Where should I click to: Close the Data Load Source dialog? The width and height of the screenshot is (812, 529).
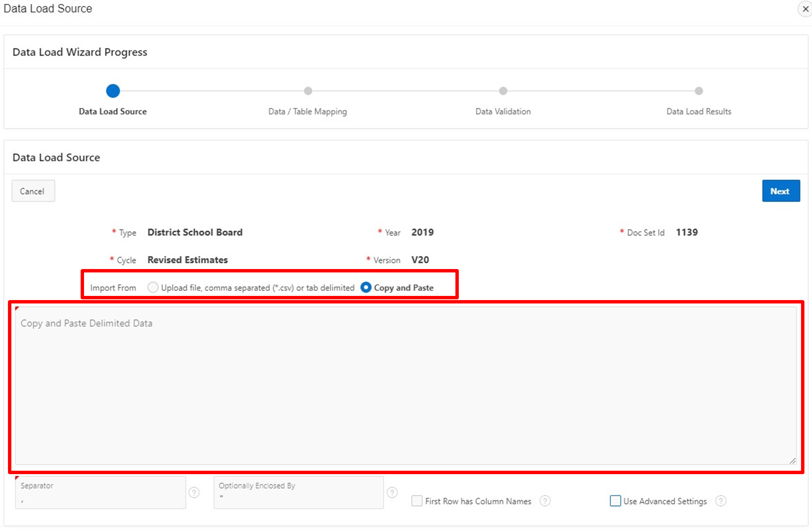pos(805,9)
